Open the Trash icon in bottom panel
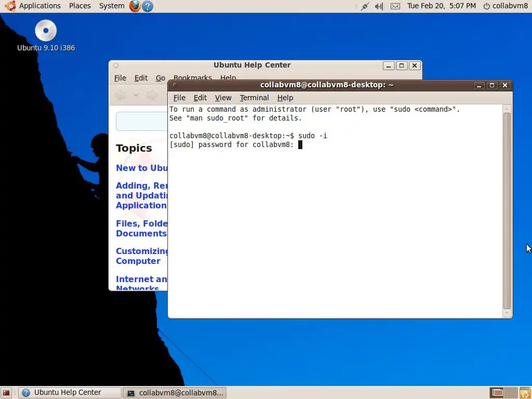The width and height of the screenshot is (532, 399). click(x=525, y=393)
